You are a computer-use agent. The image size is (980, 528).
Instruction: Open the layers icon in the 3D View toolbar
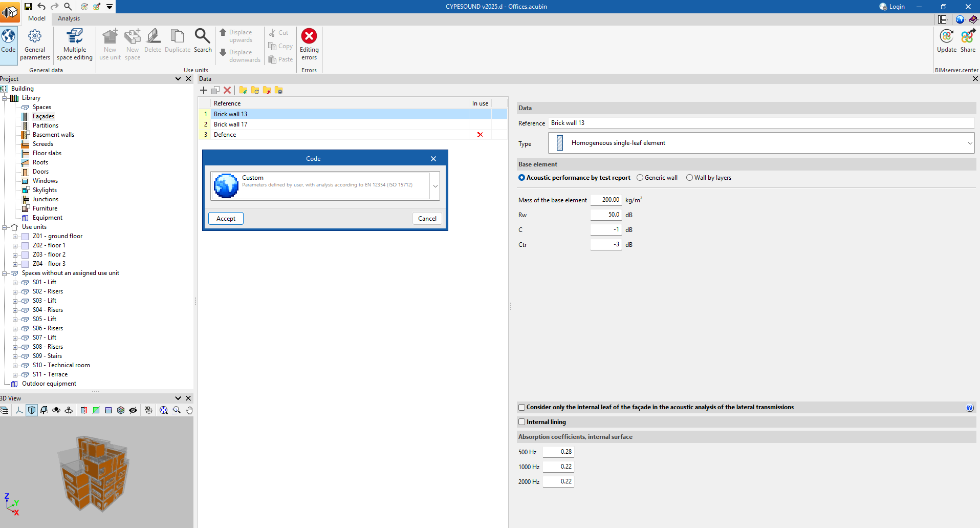5,410
